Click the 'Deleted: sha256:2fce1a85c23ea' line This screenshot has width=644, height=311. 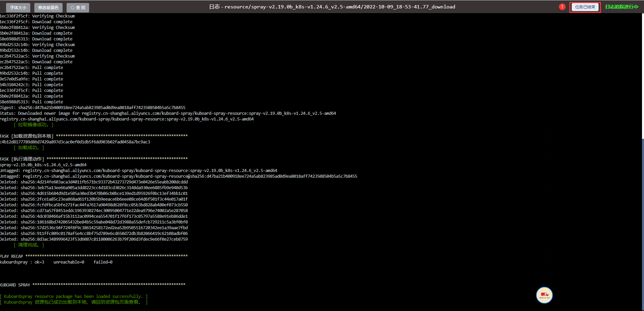(94, 199)
